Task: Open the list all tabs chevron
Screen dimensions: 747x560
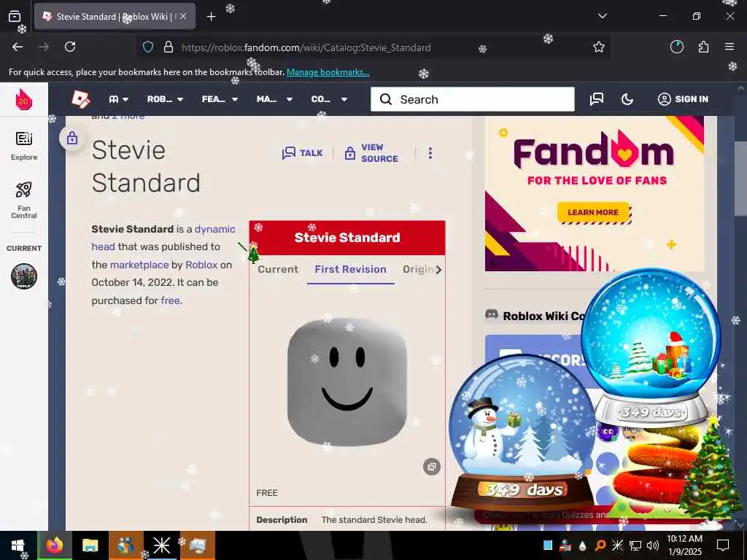Action: tap(602, 16)
